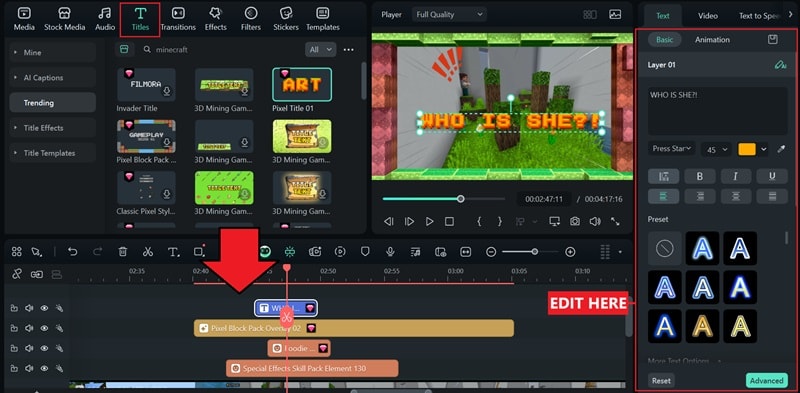Open the text color dropdown arrow
The height and width of the screenshot is (393, 800).
(764, 149)
